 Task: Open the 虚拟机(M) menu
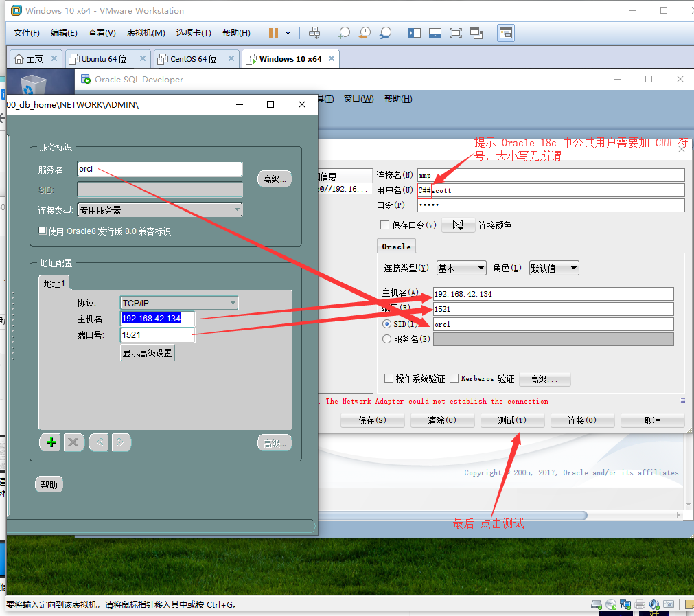pyautogui.click(x=146, y=33)
